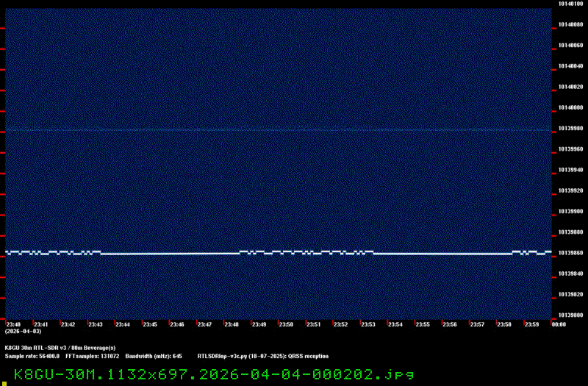
Task: Click the 10139940 frequency label
Action: 571,170
